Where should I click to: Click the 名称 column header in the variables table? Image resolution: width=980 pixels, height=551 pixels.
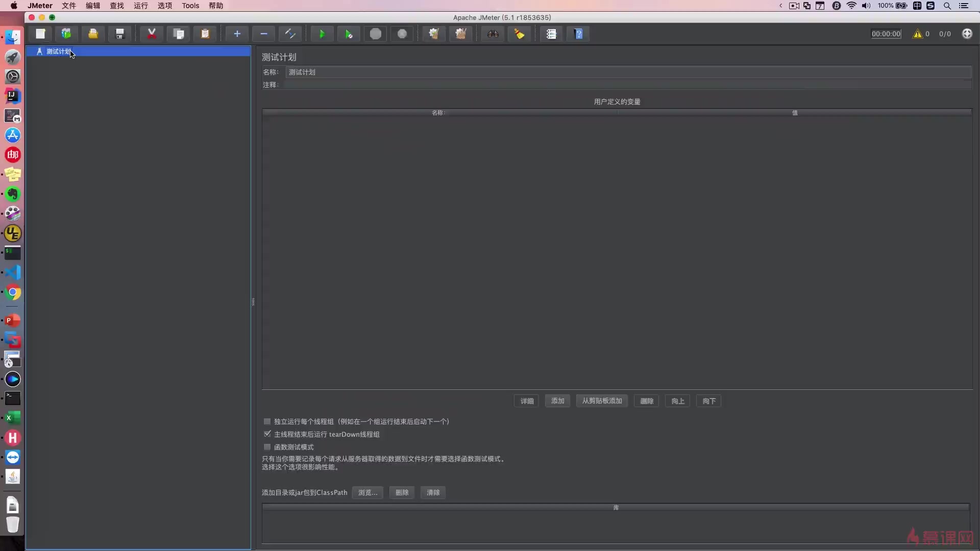click(x=439, y=113)
